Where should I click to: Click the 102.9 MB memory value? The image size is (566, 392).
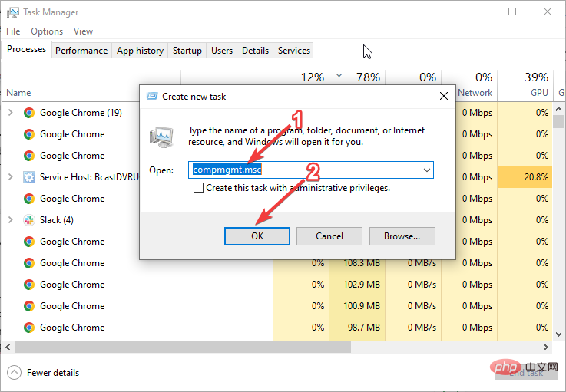[361, 285]
